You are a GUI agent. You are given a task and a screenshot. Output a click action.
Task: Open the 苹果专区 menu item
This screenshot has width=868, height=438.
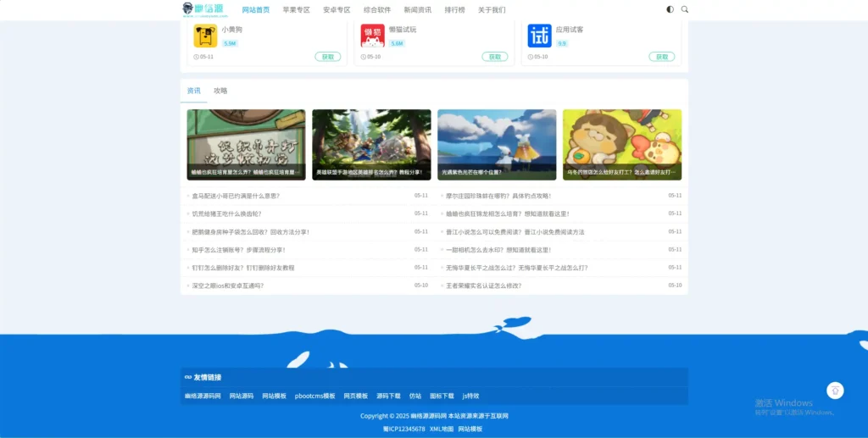(296, 10)
